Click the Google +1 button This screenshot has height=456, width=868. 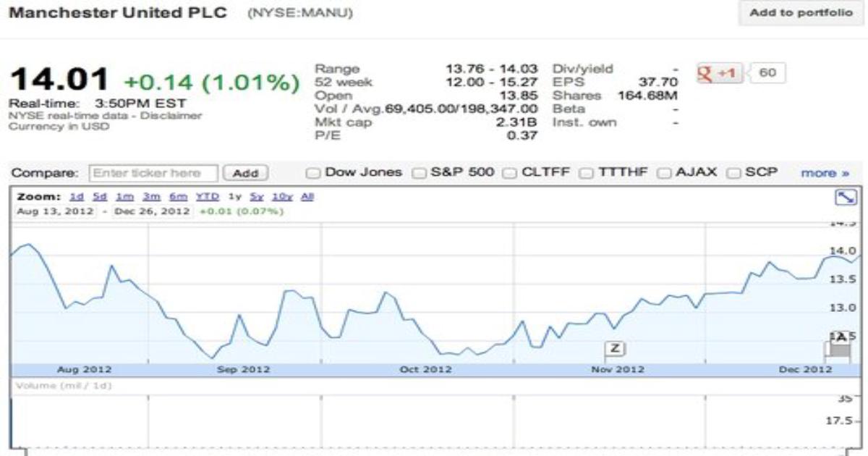coord(719,74)
